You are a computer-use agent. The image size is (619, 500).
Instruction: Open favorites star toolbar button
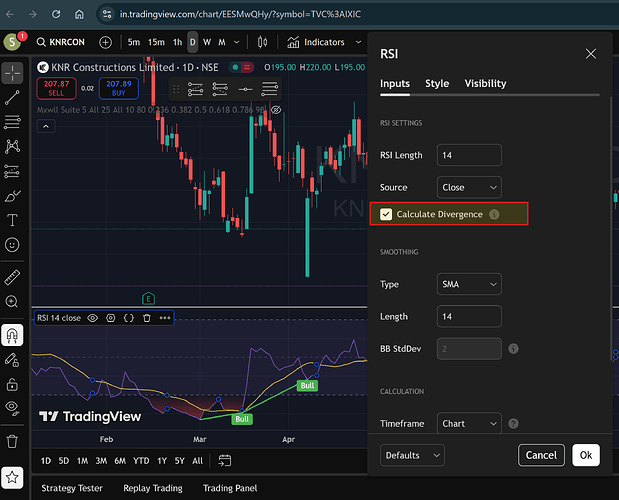pyautogui.click(x=12, y=478)
